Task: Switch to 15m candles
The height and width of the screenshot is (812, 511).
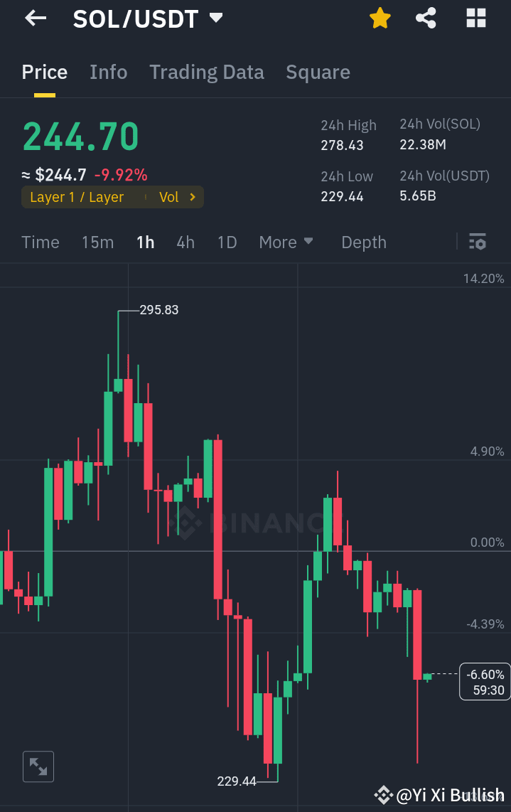Action: [x=97, y=242]
